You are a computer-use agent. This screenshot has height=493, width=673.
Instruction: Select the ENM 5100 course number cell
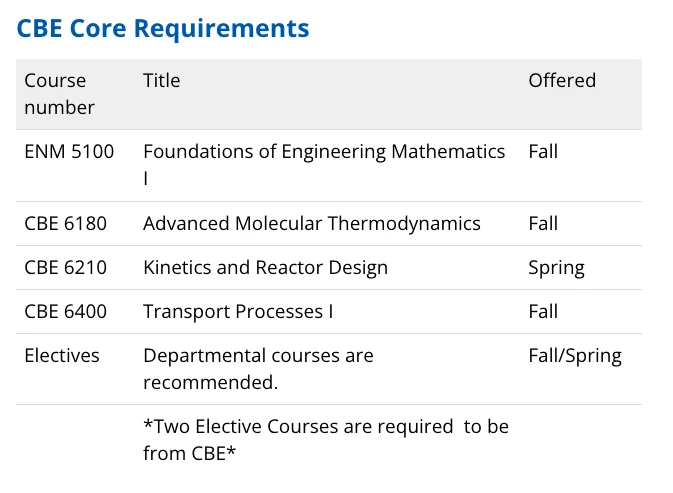coord(69,152)
